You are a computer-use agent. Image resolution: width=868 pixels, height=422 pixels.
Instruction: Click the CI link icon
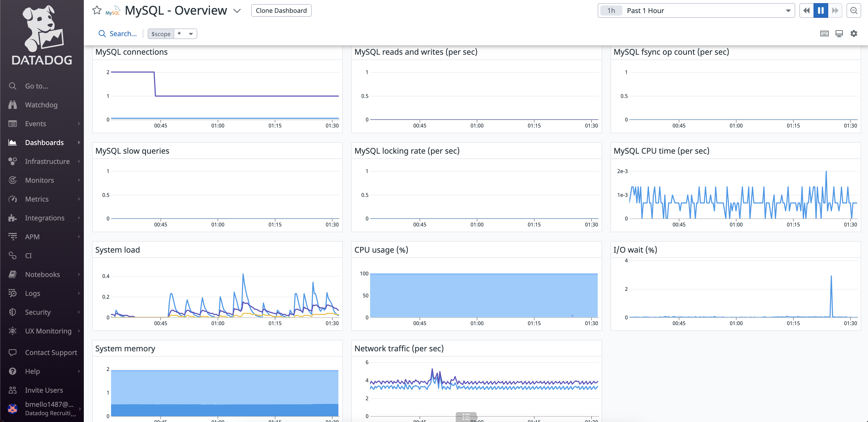point(13,256)
